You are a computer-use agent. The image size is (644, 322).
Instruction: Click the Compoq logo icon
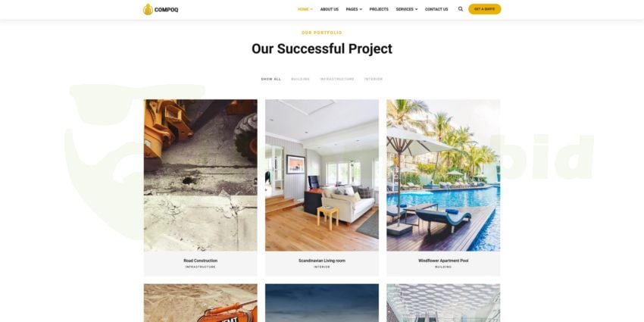148,9
